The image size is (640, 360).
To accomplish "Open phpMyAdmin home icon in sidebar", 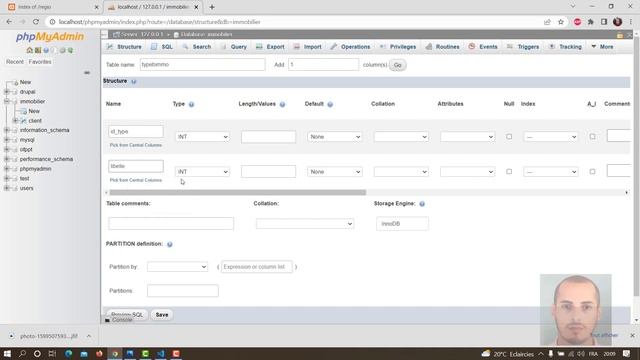I will pyautogui.click(x=29, y=50).
